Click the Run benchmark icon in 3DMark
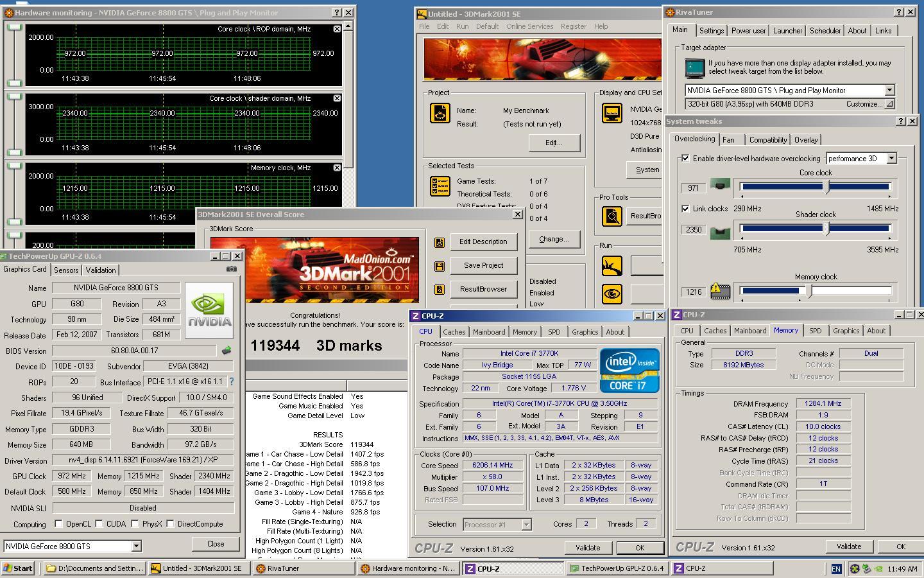This screenshot has width=924, height=578. tap(612, 265)
